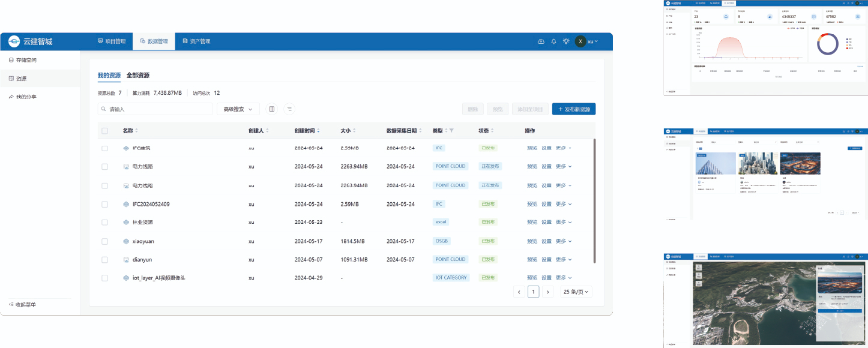This screenshot has width=868, height=348.
Task: Click the 发布新资源 button
Action: [x=573, y=109]
